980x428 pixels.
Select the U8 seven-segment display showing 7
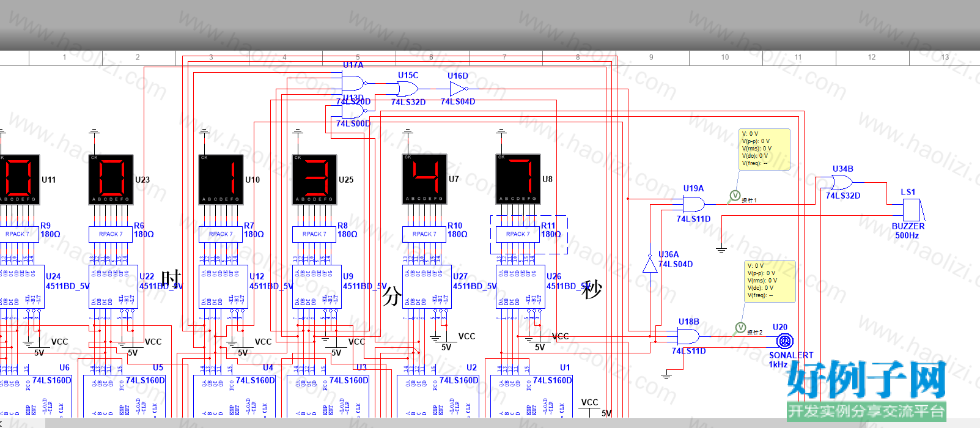tap(518, 179)
